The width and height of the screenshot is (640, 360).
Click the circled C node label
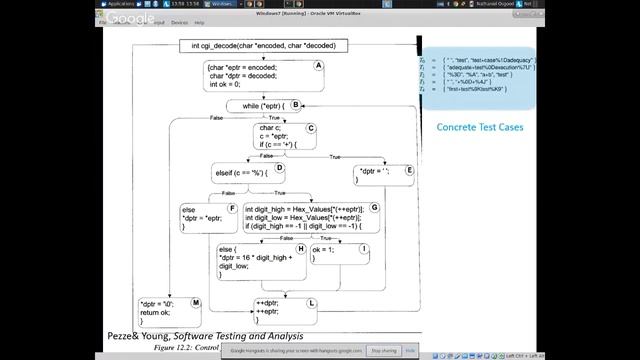tap(311, 128)
